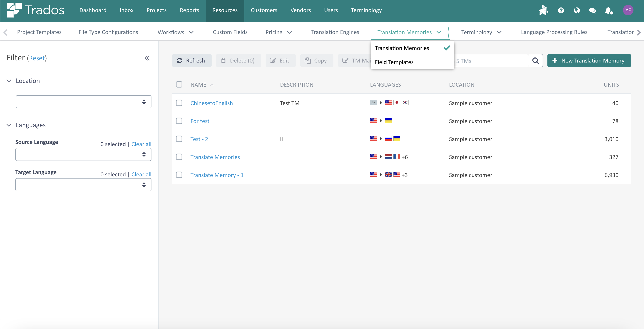
Task: Collapse the Location filter section
Action: coord(9,81)
